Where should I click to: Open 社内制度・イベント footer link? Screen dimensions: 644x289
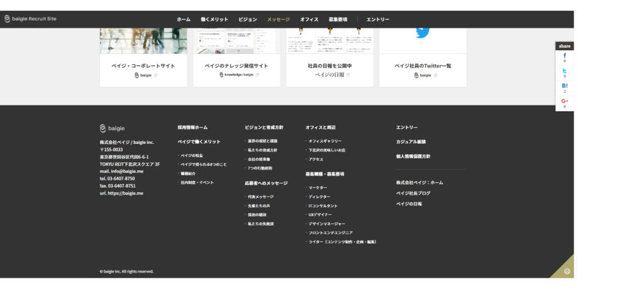(x=197, y=182)
